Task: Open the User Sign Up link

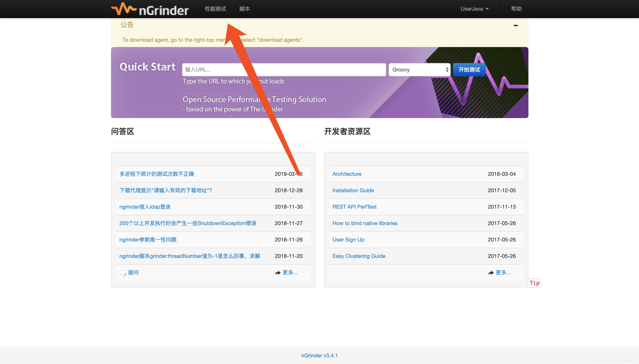Action: pyautogui.click(x=348, y=239)
